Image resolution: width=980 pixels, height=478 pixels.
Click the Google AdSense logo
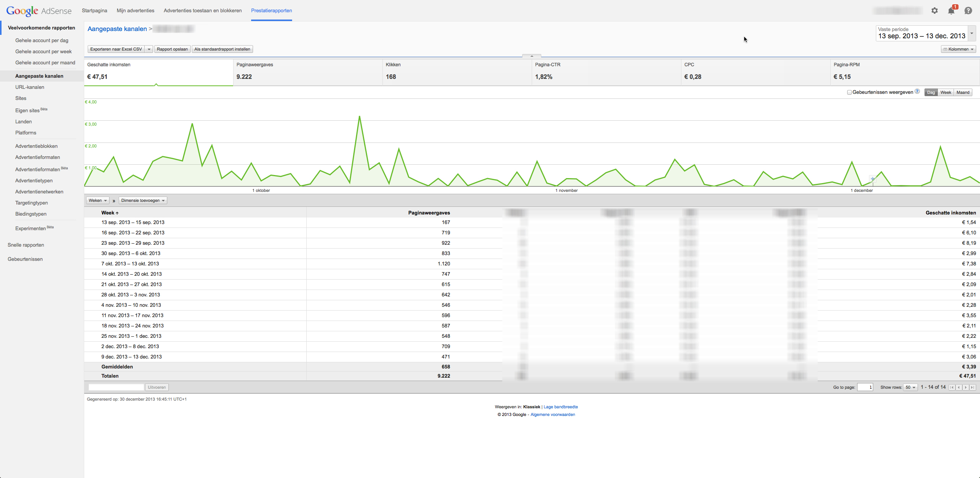[39, 11]
